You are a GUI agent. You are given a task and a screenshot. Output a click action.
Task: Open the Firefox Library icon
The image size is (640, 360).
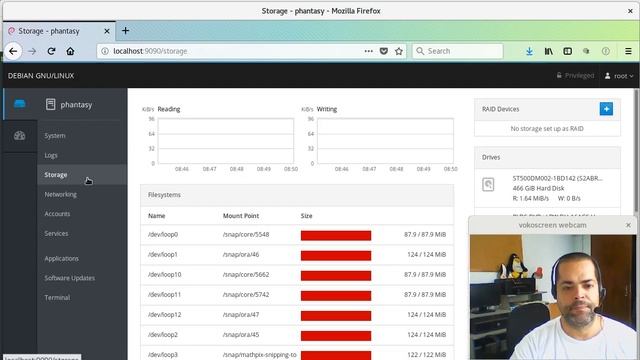pyautogui.click(x=549, y=51)
